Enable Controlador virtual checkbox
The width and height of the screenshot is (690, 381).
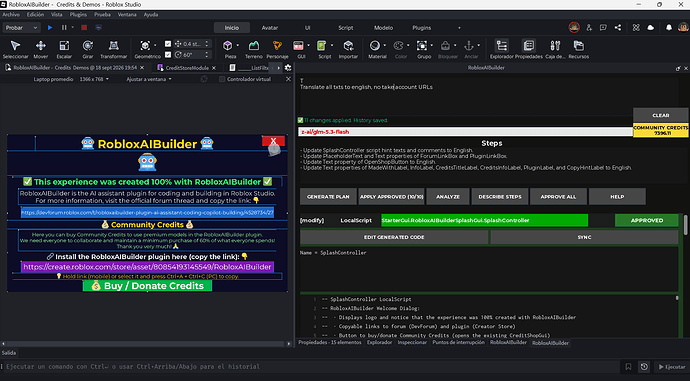tap(222, 79)
